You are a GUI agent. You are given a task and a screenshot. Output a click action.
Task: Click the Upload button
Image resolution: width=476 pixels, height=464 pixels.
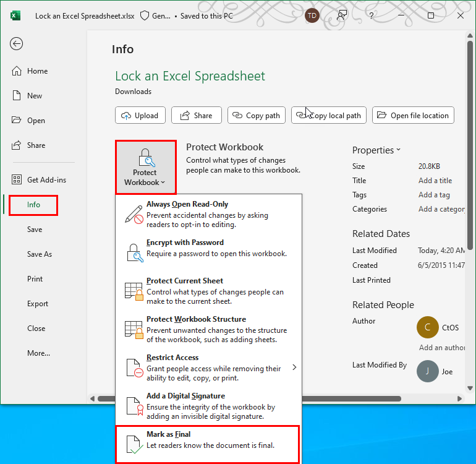point(140,115)
